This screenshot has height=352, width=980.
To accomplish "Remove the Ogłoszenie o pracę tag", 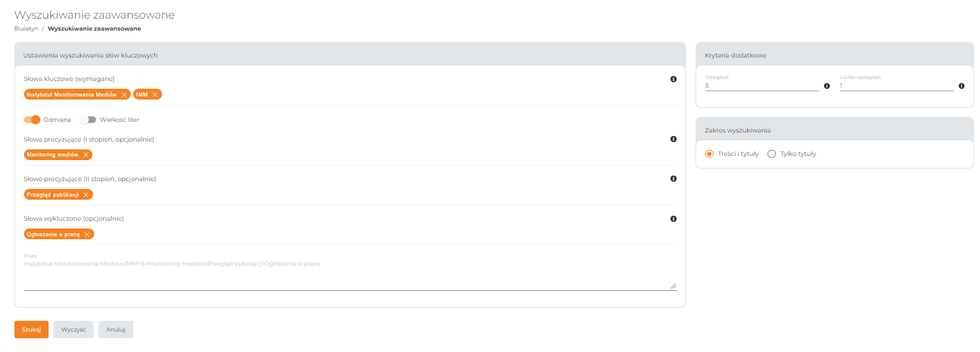I will (x=87, y=234).
